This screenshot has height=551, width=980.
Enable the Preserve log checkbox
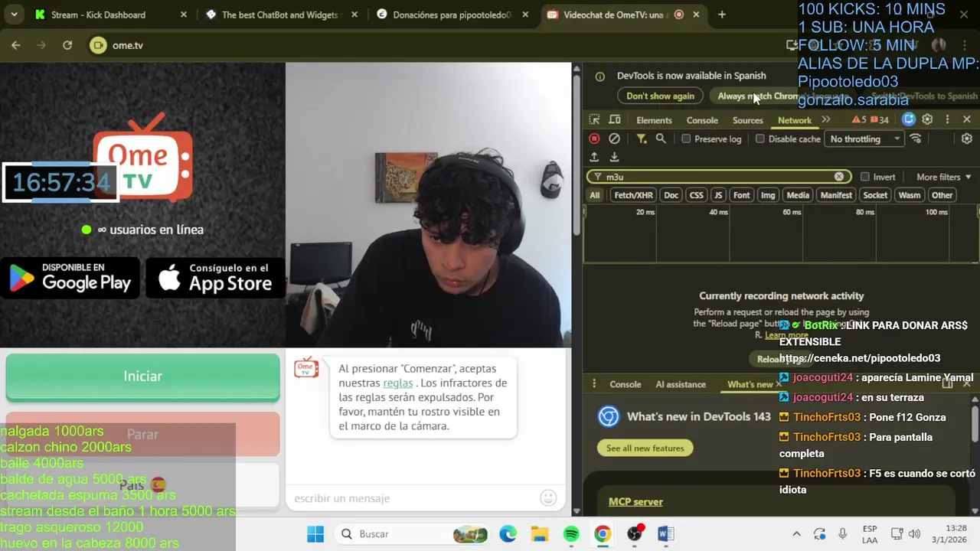[x=686, y=139]
